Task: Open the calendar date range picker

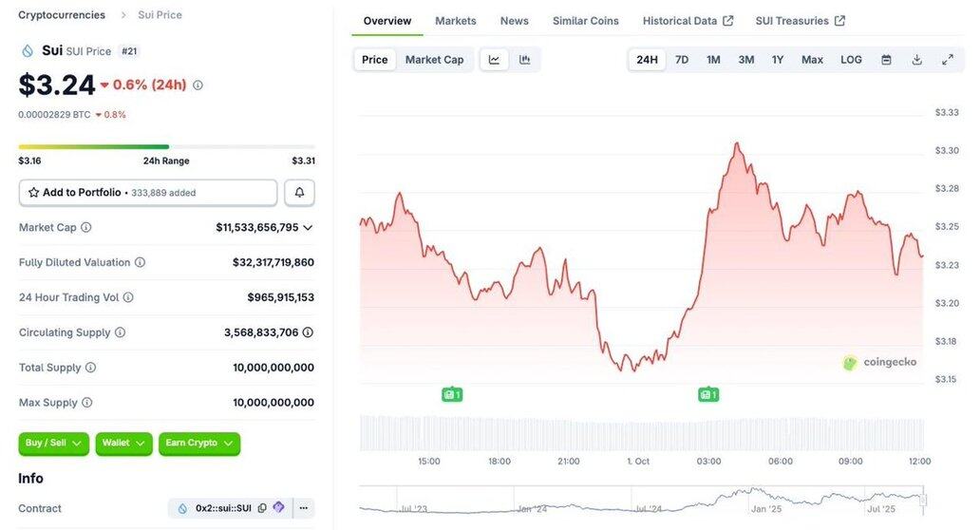Action: [886, 60]
